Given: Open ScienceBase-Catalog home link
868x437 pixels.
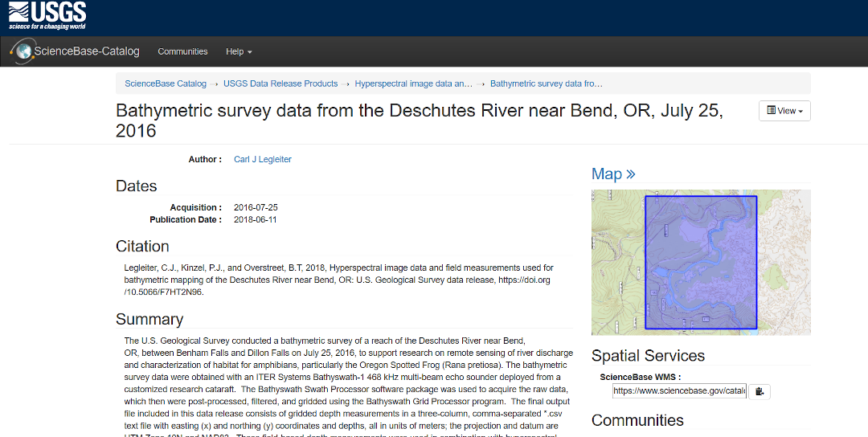Looking at the screenshot, I should [87, 51].
